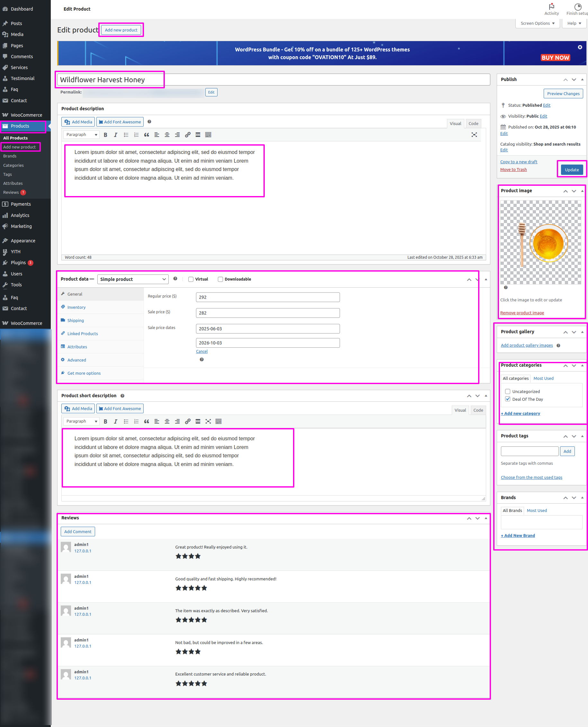Expand the Screen Options panel

tap(537, 23)
